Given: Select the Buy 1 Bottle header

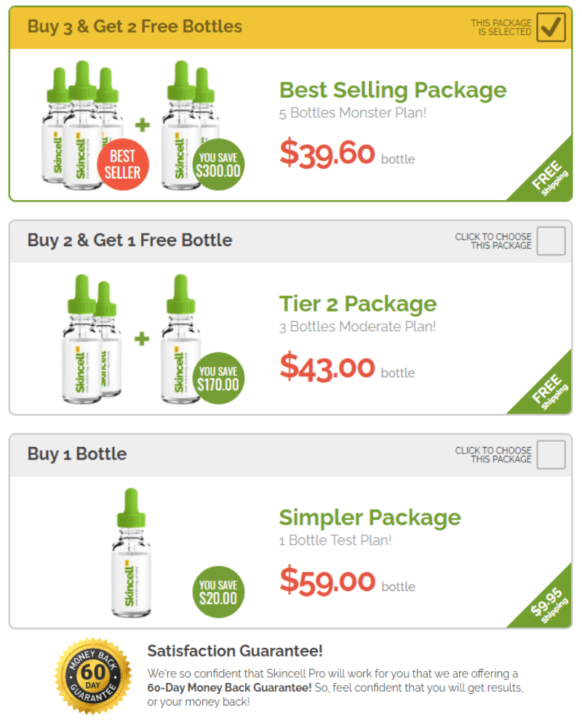Looking at the screenshot, I should 77,454.
